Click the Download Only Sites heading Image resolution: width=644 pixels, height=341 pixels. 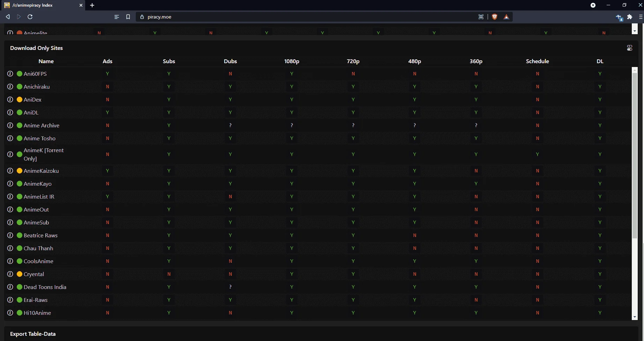(36, 48)
